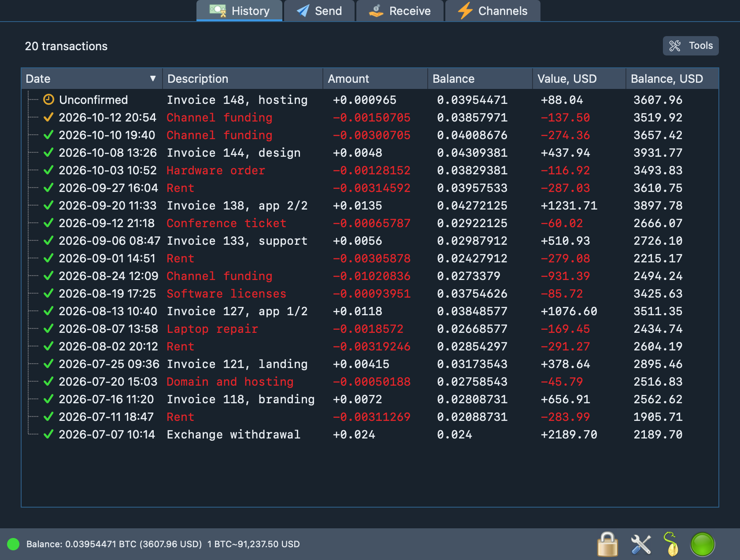Click checkmark icon for 2026-09-20 11:33 transaction
This screenshot has width=740, height=560.
48,206
